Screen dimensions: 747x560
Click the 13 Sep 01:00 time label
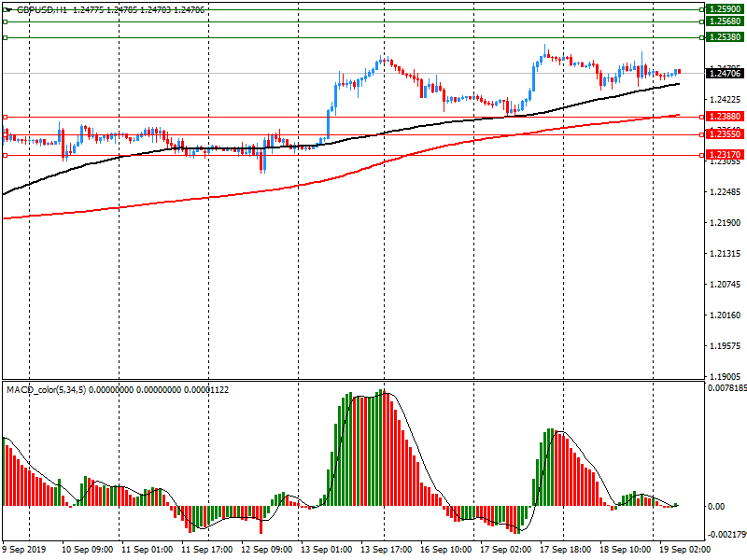point(327,550)
